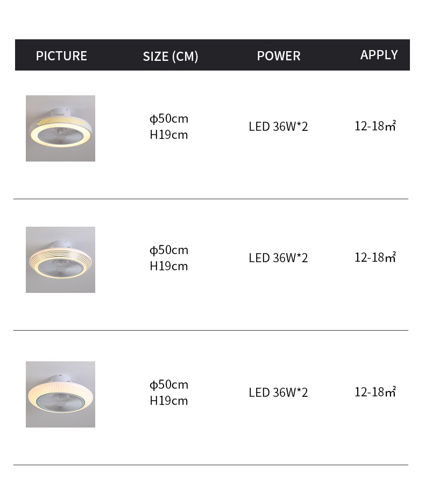Click the POWER column header

[279, 56]
